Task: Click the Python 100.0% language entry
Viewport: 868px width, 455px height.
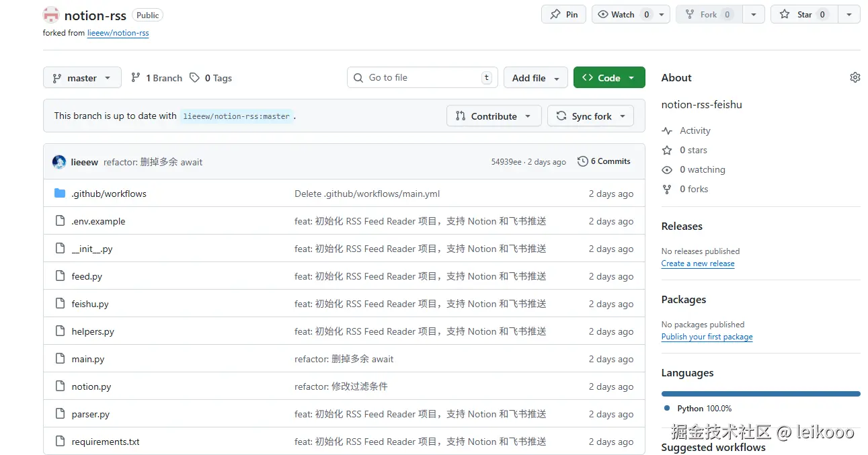Action: (x=698, y=409)
